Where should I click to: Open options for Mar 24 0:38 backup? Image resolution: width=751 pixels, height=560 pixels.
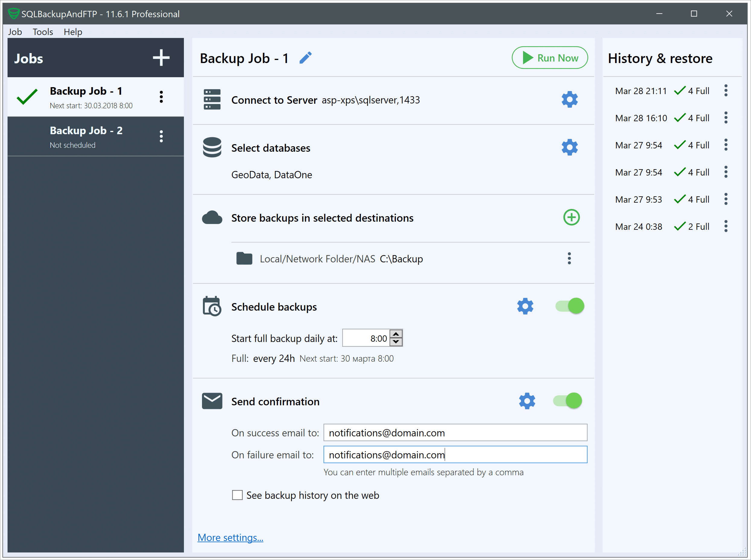tap(726, 226)
